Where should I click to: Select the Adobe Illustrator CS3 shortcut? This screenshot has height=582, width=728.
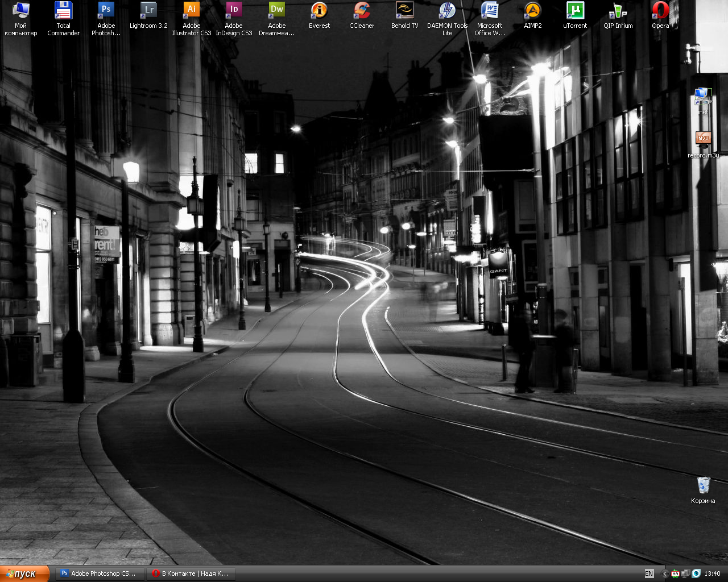[192, 11]
